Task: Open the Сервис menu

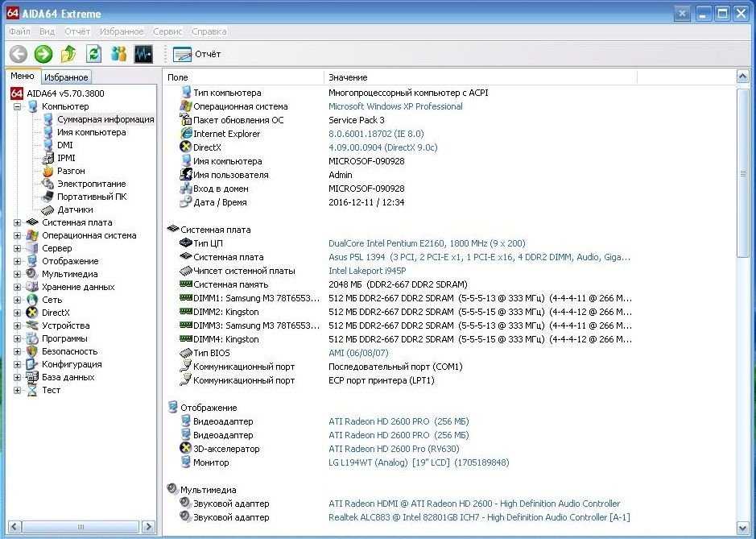Action: 167,31
